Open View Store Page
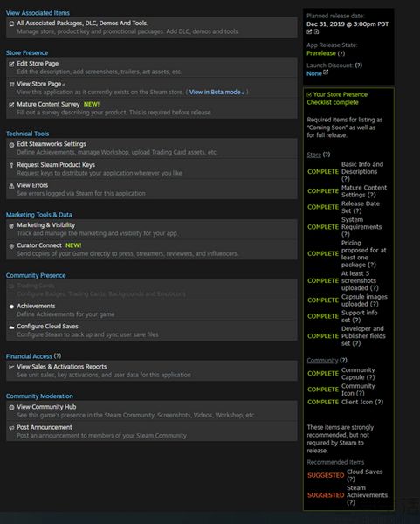420x524 pixels. [39, 84]
